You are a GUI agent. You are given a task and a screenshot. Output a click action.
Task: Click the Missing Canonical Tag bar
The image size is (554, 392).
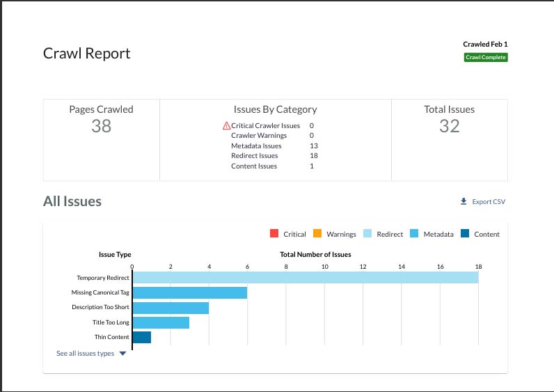tap(190, 292)
